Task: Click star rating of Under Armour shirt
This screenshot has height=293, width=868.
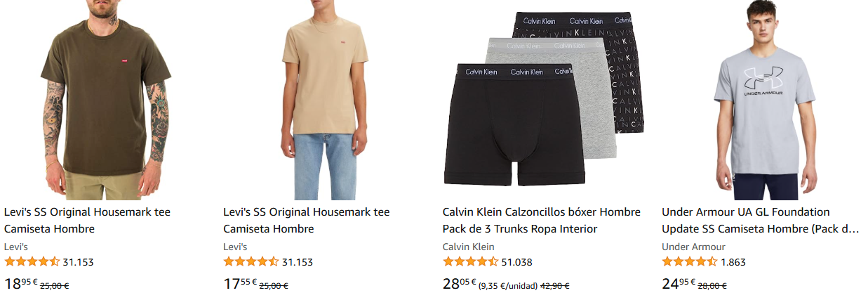Action: click(689, 262)
